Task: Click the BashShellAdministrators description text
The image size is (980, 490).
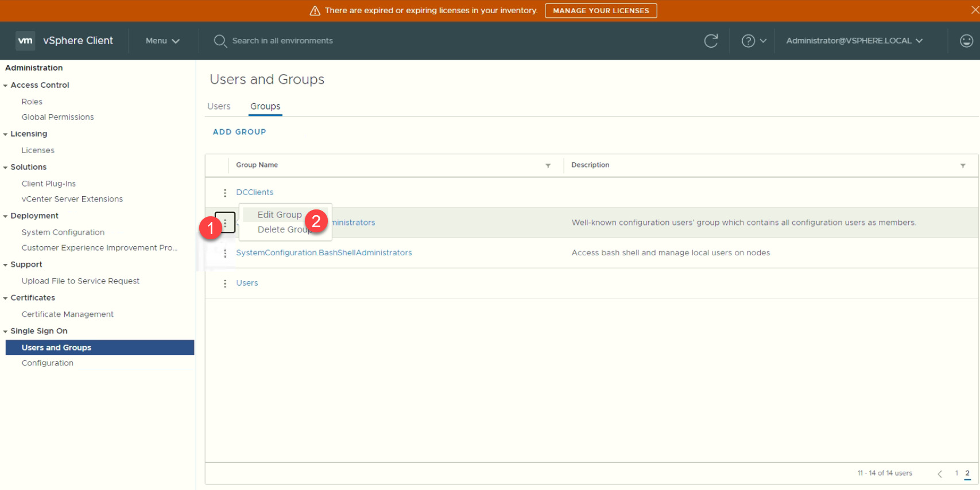Action: click(x=671, y=252)
